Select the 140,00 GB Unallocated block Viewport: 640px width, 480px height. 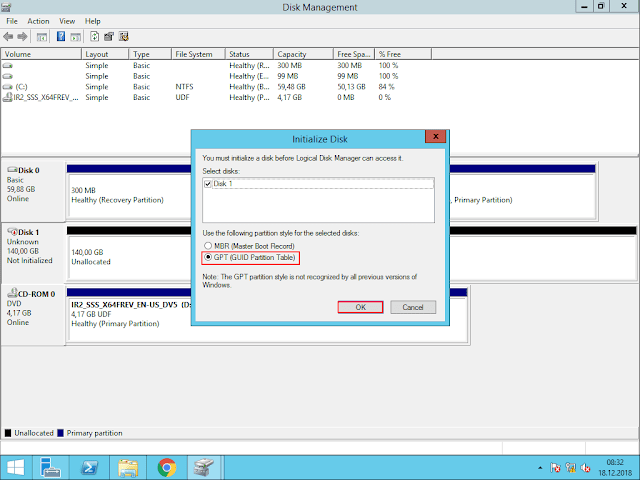[x=130, y=257]
